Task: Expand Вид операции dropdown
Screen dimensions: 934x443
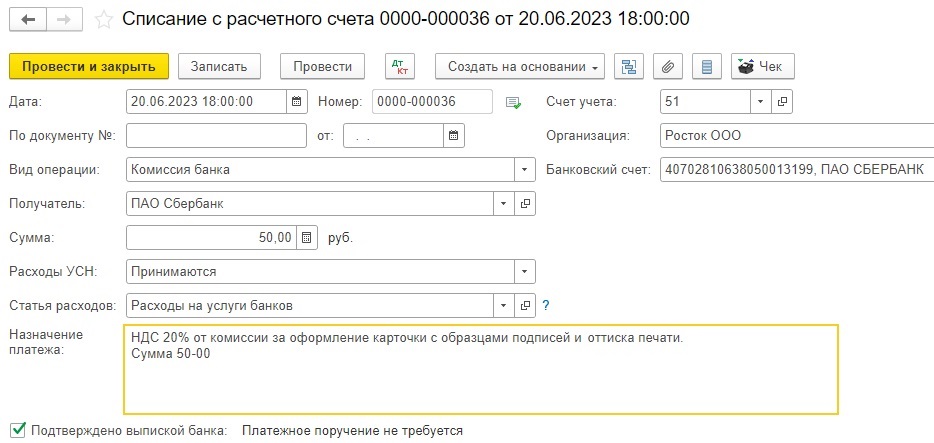Action: [x=524, y=170]
